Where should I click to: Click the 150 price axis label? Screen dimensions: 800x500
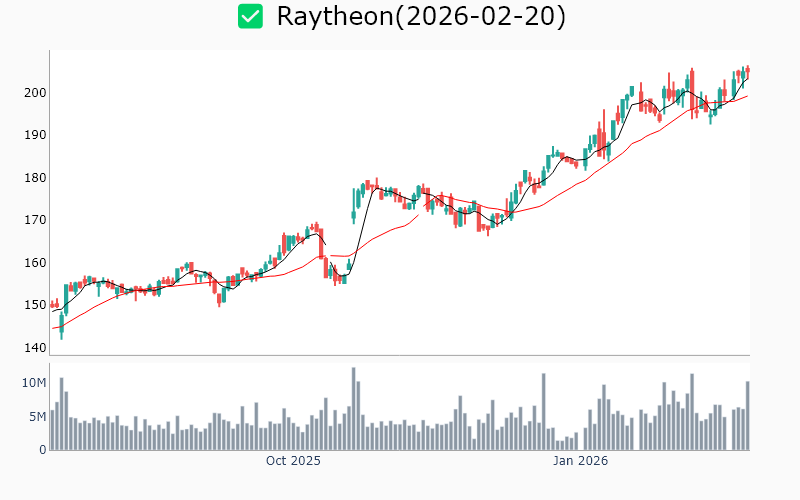[x=33, y=305]
